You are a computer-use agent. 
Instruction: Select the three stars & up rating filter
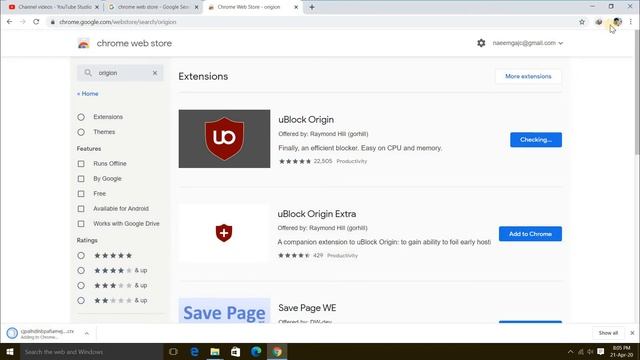pyautogui.click(x=81, y=286)
